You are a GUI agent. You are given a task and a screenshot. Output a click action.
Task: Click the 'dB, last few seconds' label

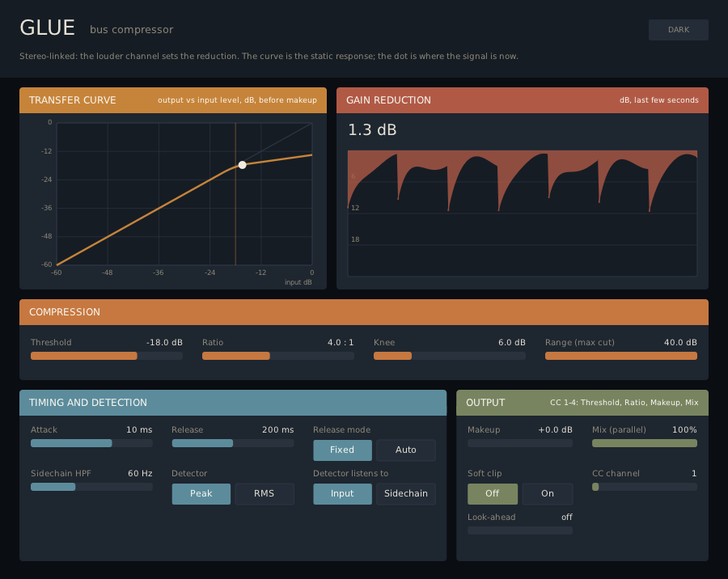click(x=658, y=100)
